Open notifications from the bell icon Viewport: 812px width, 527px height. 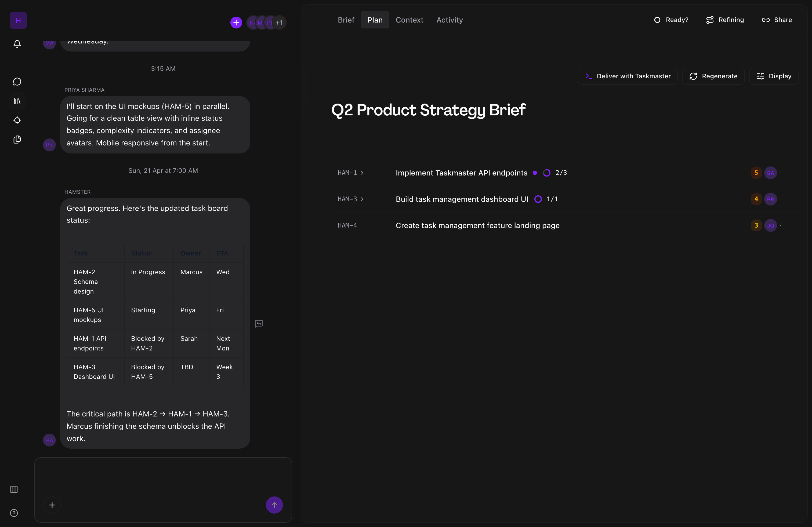[17, 44]
